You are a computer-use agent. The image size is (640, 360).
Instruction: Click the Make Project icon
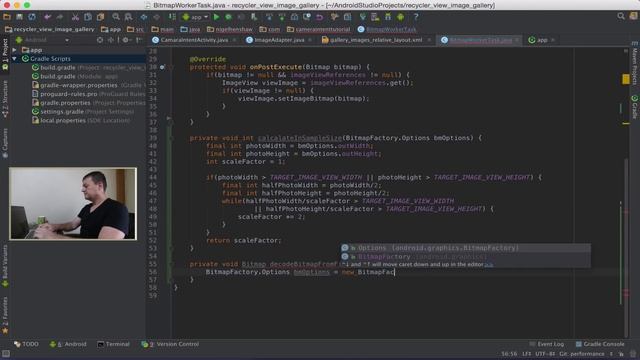(172, 17)
